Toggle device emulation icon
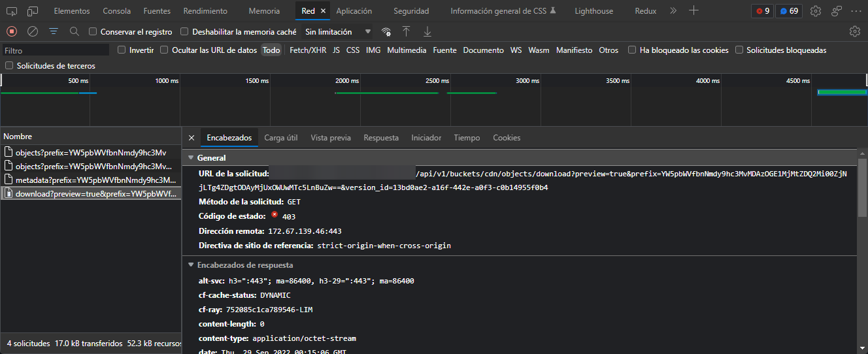 point(33,11)
